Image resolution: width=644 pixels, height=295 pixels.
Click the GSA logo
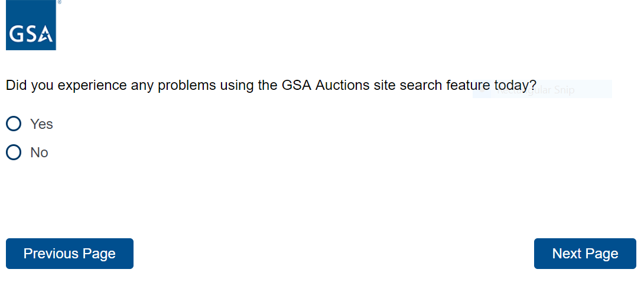(x=31, y=25)
